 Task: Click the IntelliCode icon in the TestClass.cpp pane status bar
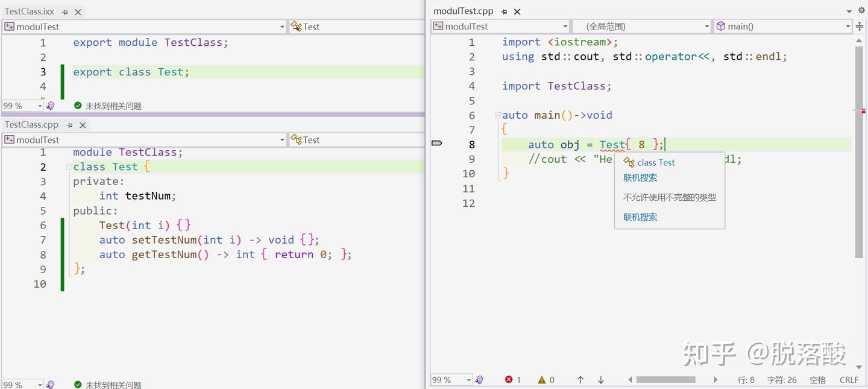tap(51, 384)
